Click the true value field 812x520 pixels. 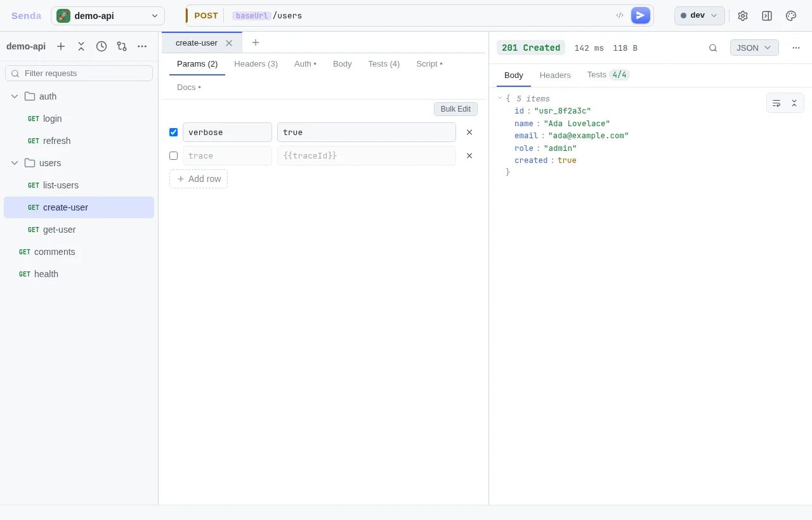(367, 132)
